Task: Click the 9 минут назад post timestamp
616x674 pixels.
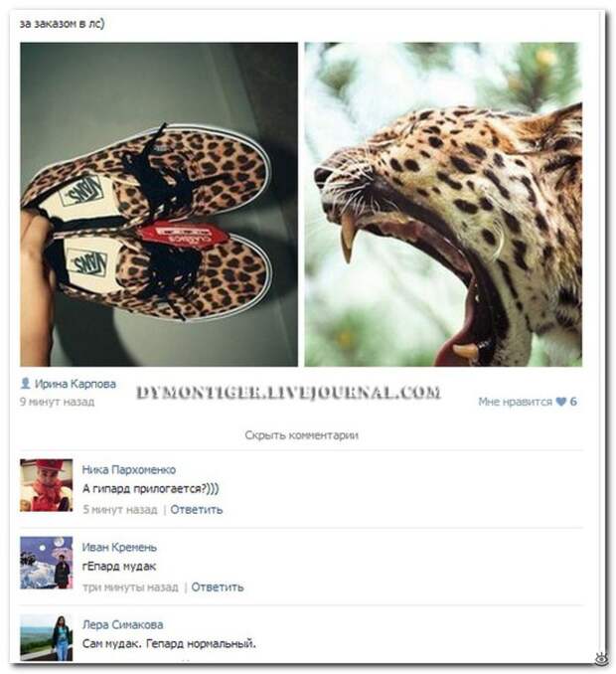Action: 58,402
